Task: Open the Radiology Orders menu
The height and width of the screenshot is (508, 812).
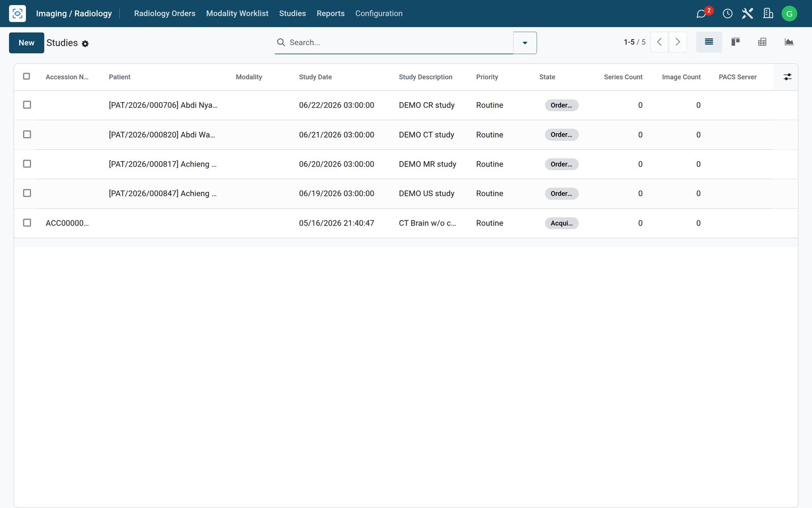Action: 164,14
